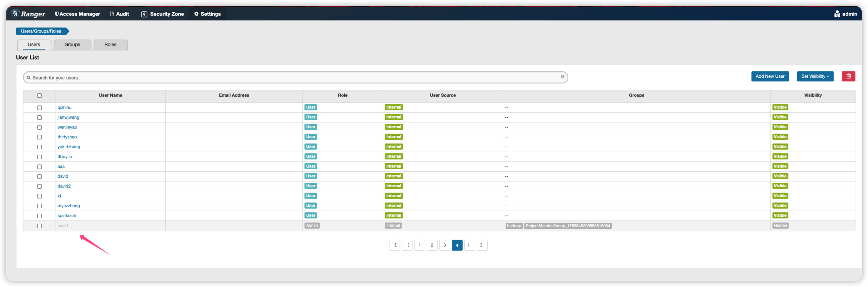Go to first page using double-left arrow
The image size is (868, 287).
coord(395,245)
